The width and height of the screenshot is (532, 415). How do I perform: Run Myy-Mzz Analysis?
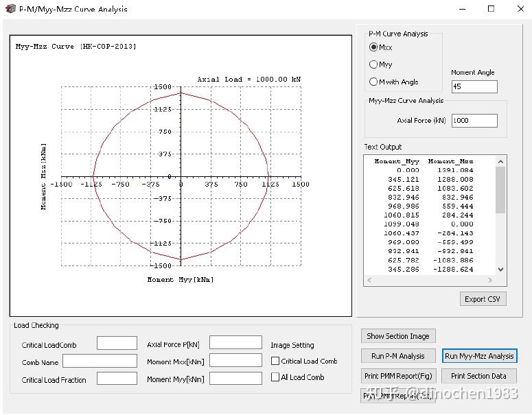coord(479,356)
